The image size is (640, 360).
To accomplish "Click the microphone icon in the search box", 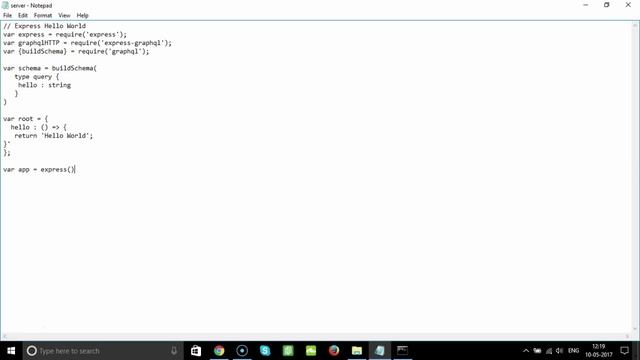I will coord(174,351).
